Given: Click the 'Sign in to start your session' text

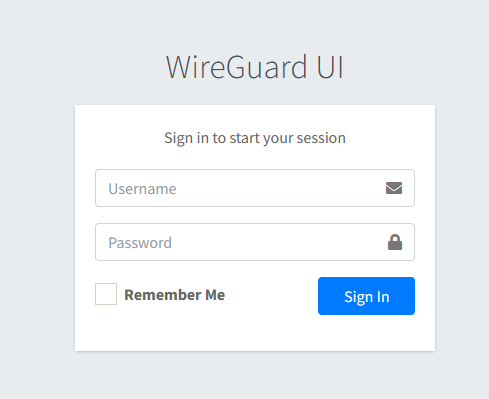Looking at the screenshot, I should point(255,138).
